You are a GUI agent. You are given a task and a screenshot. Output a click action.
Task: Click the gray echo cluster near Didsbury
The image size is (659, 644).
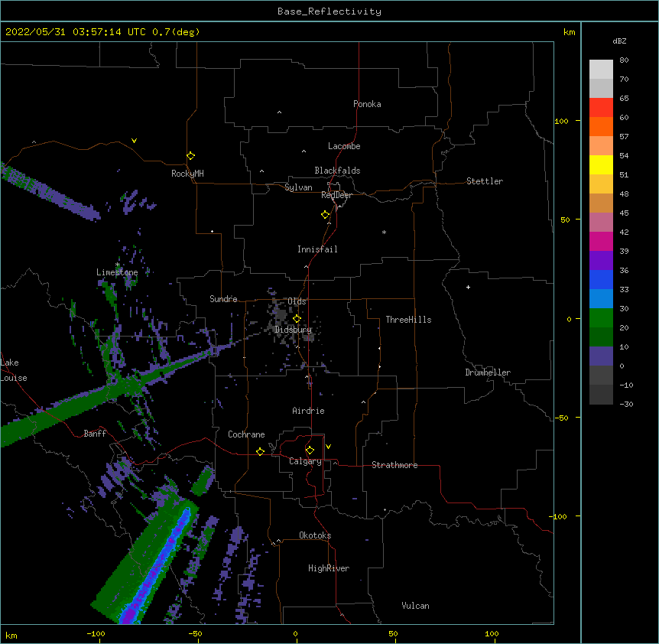tap(281, 314)
